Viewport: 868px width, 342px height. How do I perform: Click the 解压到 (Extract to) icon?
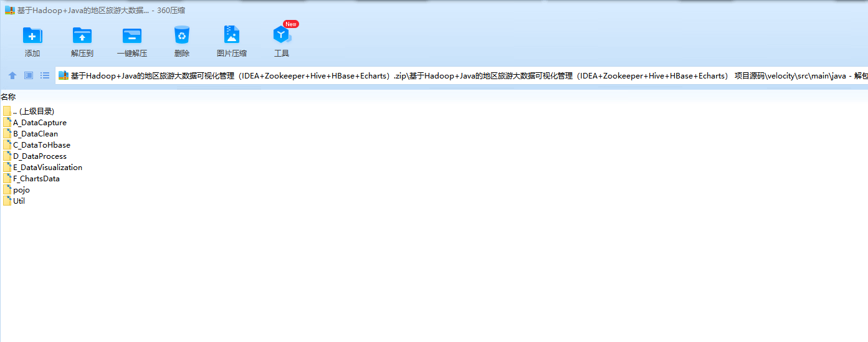tap(82, 35)
